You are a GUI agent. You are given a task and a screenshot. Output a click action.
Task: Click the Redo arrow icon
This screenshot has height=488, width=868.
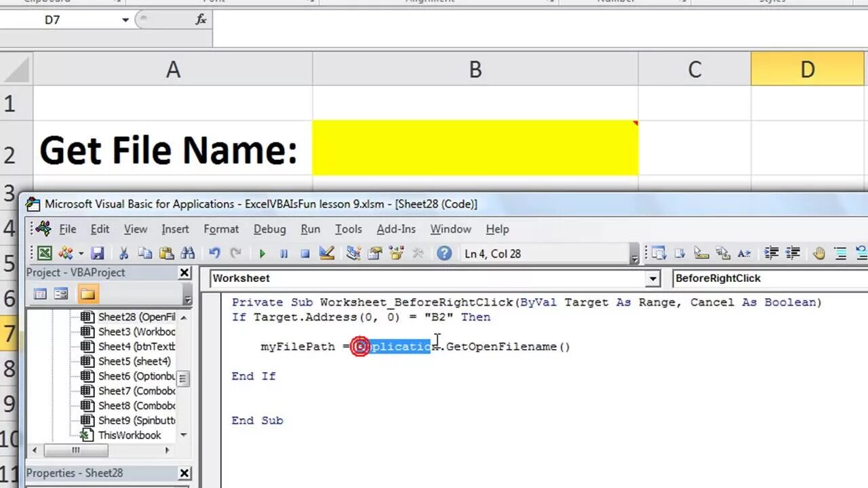pos(235,253)
